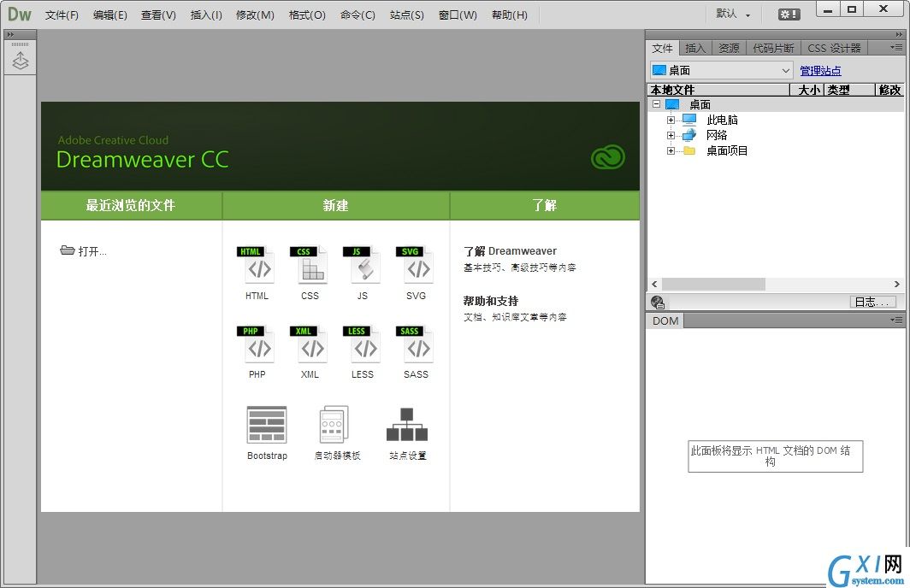Open the Files panel options menu
Image resolution: width=910 pixels, height=588 pixels.
coord(896,48)
